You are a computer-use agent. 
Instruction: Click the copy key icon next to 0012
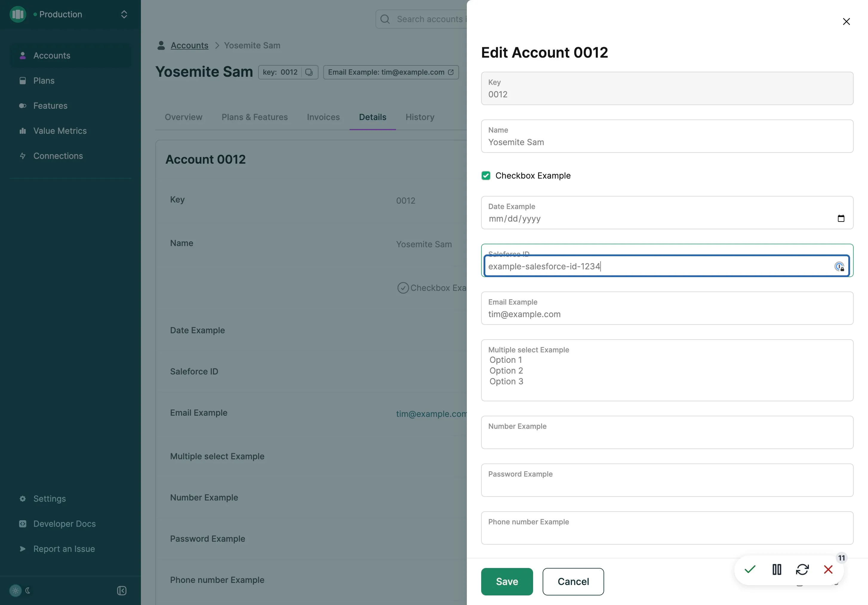(309, 72)
